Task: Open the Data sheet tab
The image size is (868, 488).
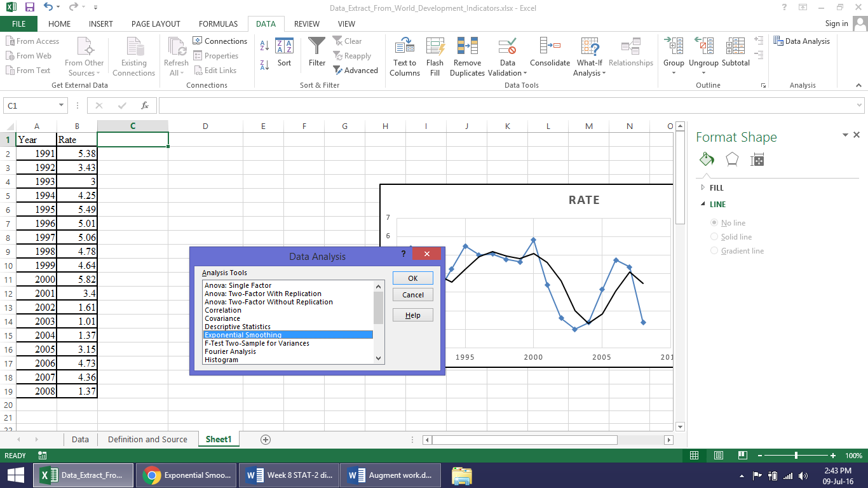Action: coord(80,440)
